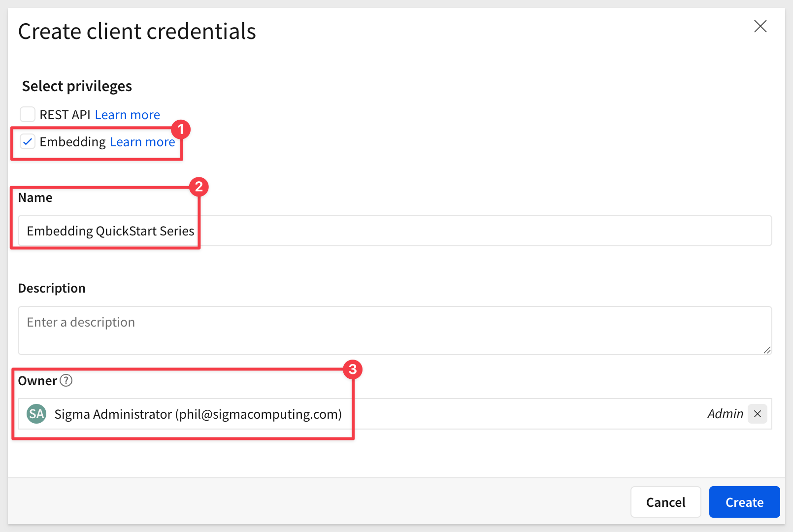Click the SA avatar icon for owner
Screen dimensions: 793x532
(36, 414)
